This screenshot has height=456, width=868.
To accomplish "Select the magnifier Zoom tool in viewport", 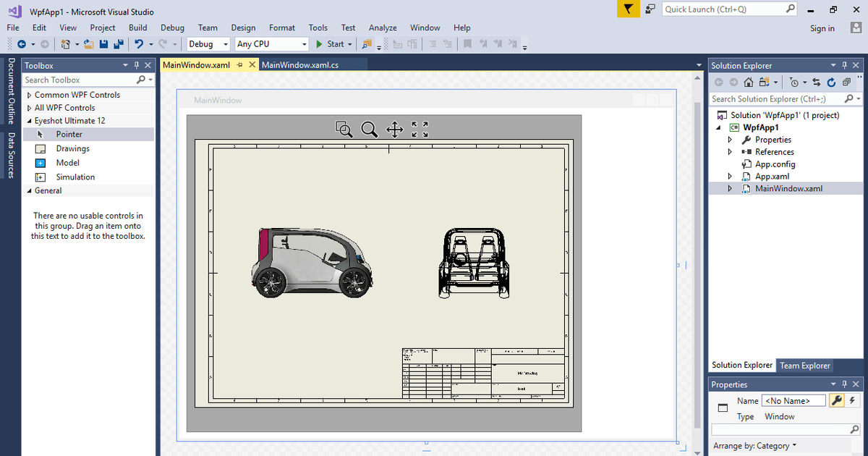I will [x=369, y=130].
